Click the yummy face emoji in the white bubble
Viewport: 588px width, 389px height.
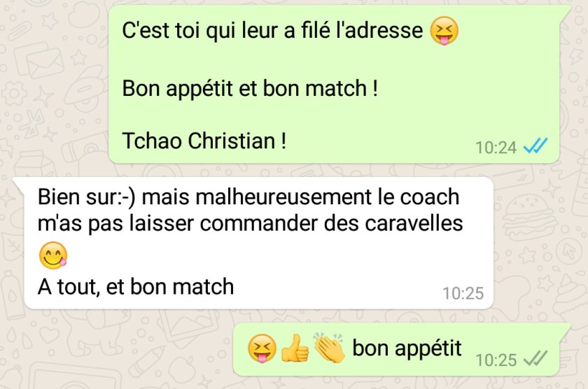coord(53,255)
